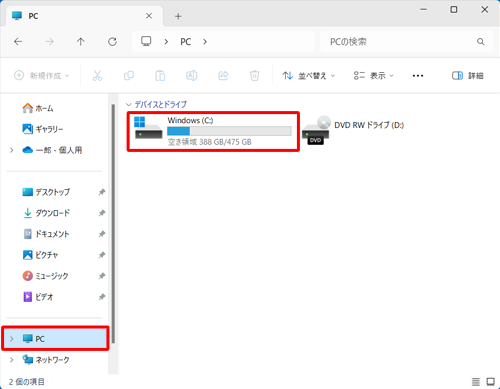Open ダウンロード in quick access
This screenshot has width=500, height=389.
pyautogui.click(x=46, y=213)
